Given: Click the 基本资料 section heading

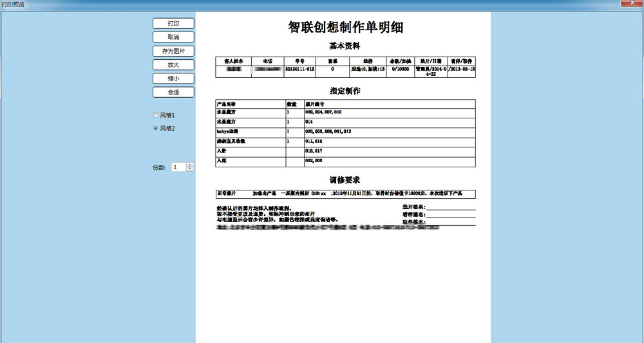Looking at the screenshot, I should [x=345, y=46].
